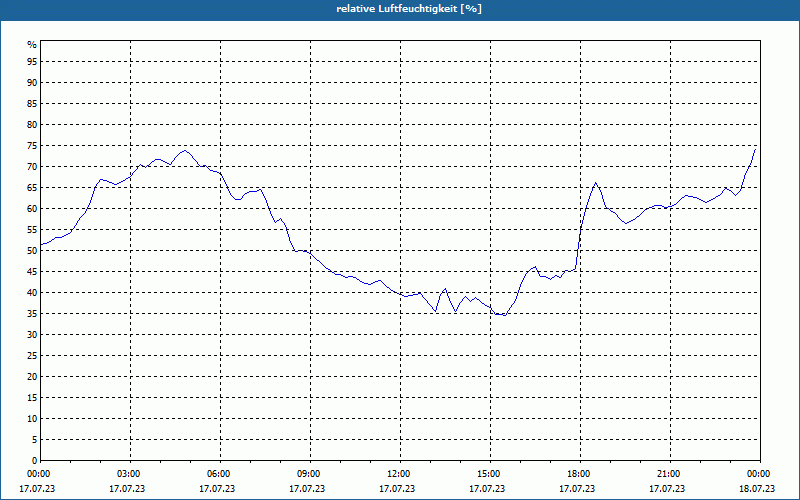This screenshot has width=800, height=500.
Task: Click the y-axis label 40
Action: 32,292
